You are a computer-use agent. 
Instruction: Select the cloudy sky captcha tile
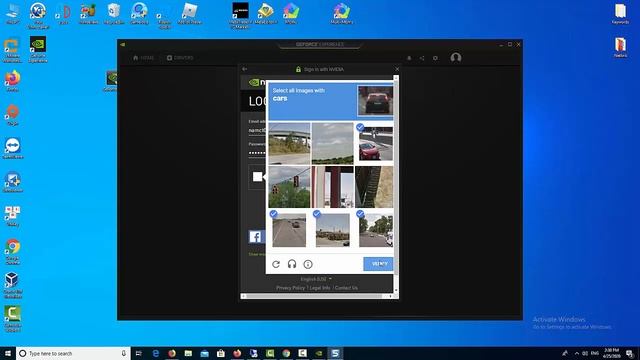tap(333, 143)
